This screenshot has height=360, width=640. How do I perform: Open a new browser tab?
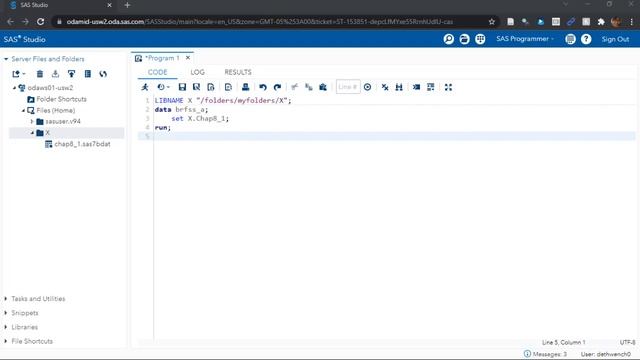(x=127, y=5)
